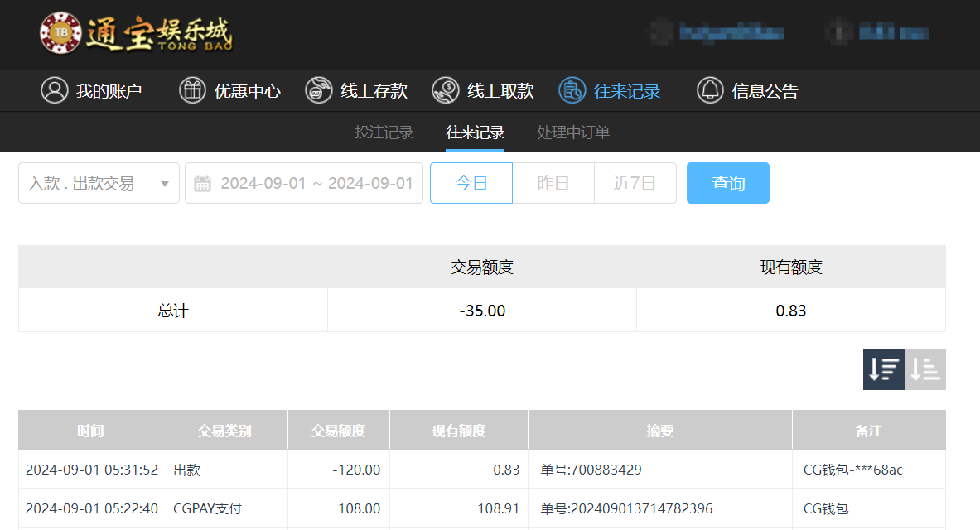Image resolution: width=980 pixels, height=530 pixels.
Task: Click the 往来记录 records icon
Action: point(572,90)
